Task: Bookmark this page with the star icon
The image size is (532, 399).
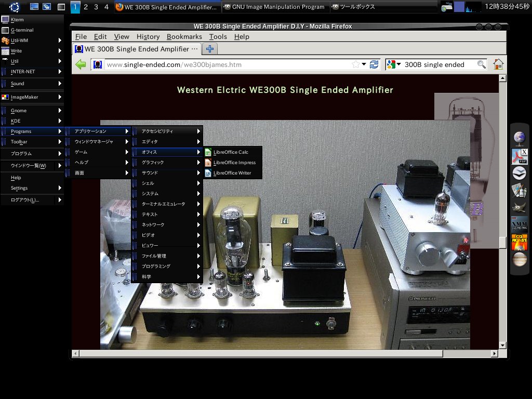Action: (356, 64)
